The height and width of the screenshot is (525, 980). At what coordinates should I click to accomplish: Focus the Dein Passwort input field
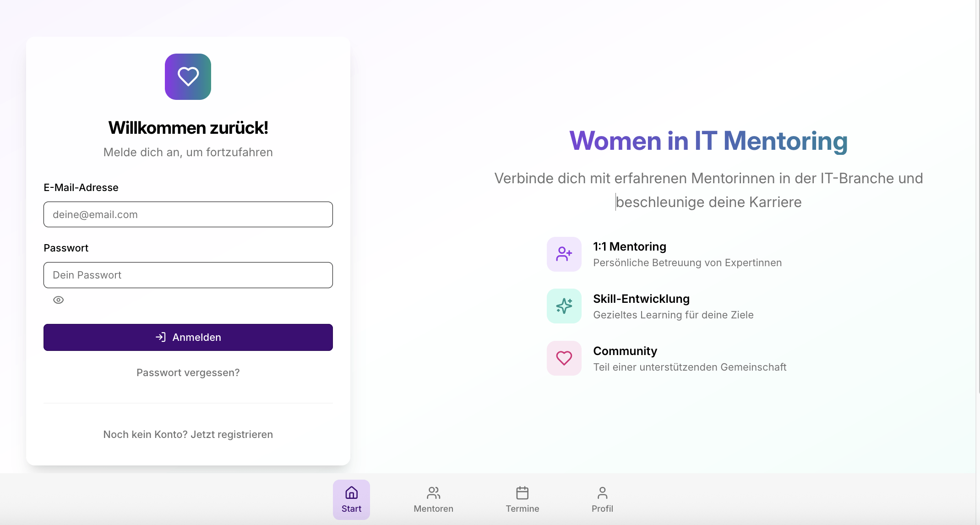(188, 275)
